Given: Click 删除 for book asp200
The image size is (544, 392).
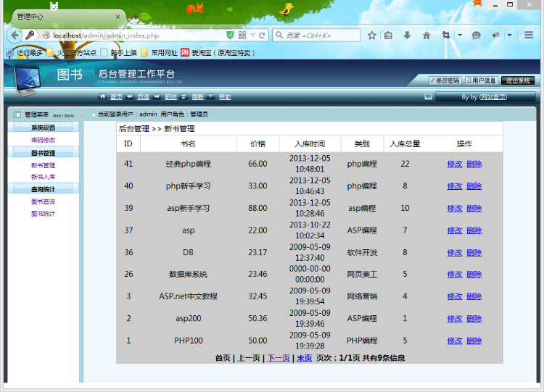Looking at the screenshot, I should pyautogui.click(x=474, y=319).
